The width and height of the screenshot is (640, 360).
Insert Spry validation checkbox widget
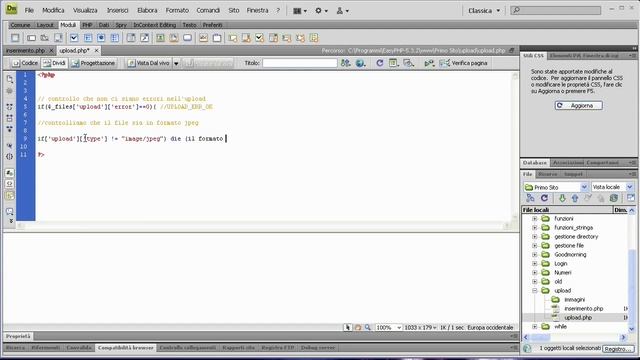(259, 38)
